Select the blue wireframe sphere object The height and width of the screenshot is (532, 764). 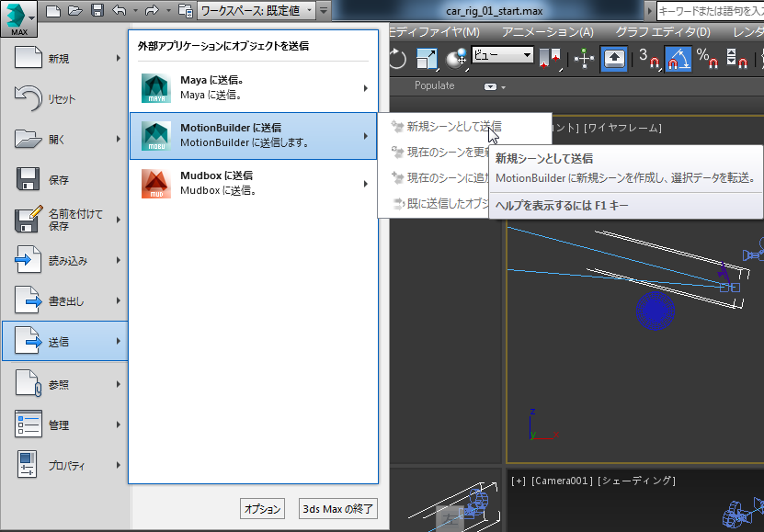[656, 310]
